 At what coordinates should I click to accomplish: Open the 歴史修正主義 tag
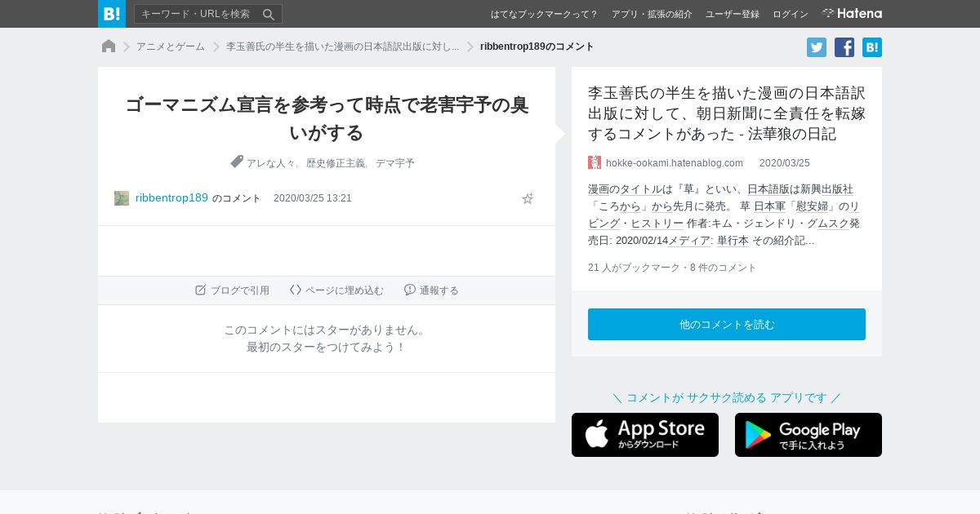(x=335, y=163)
